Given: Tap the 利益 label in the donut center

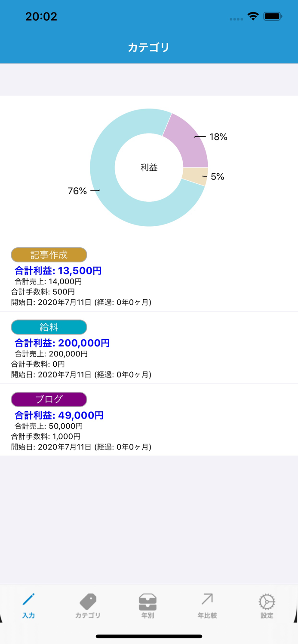Looking at the screenshot, I should 148,167.
